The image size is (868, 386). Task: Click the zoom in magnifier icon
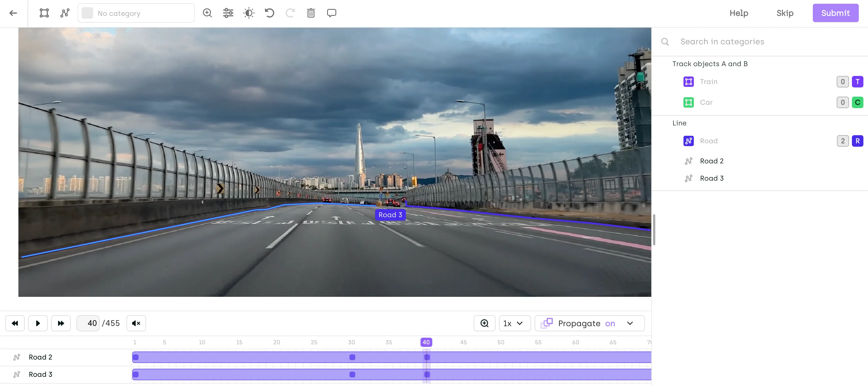click(x=207, y=13)
